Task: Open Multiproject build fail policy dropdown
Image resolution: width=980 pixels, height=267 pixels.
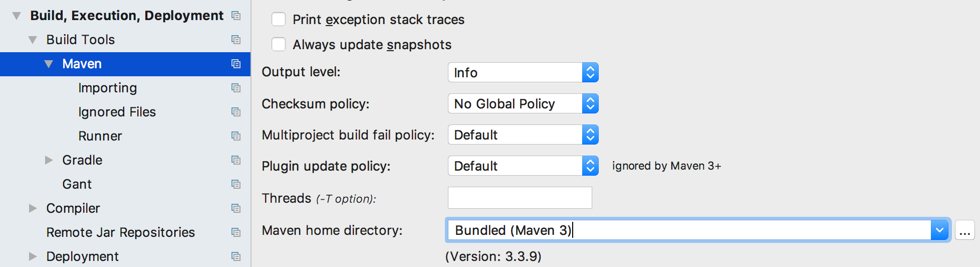Action: pyautogui.click(x=523, y=135)
